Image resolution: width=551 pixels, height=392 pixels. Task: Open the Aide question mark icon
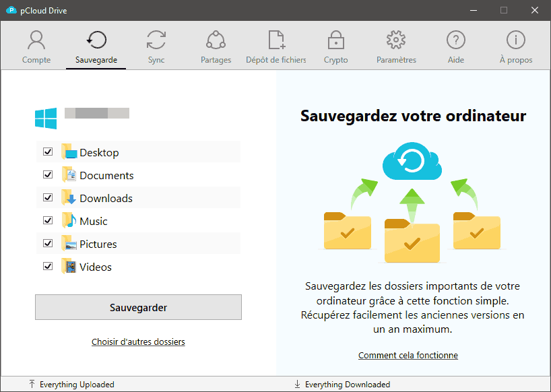tap(456, 40)
